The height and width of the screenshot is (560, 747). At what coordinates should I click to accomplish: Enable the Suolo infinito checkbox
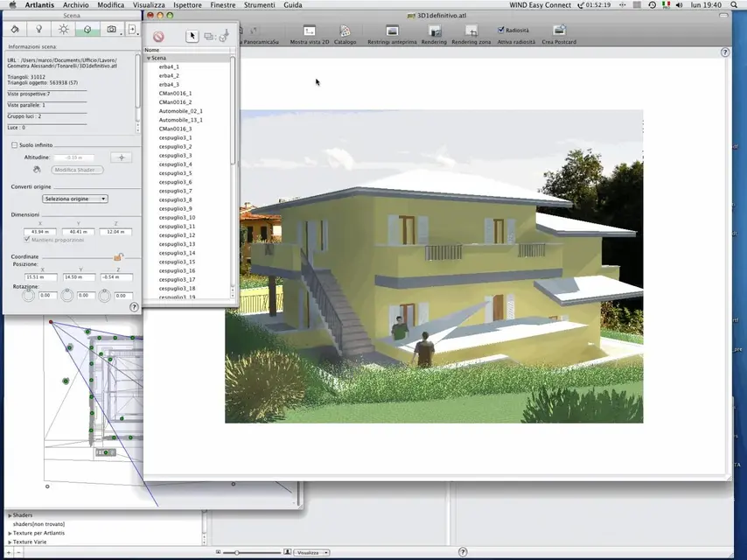14,144
